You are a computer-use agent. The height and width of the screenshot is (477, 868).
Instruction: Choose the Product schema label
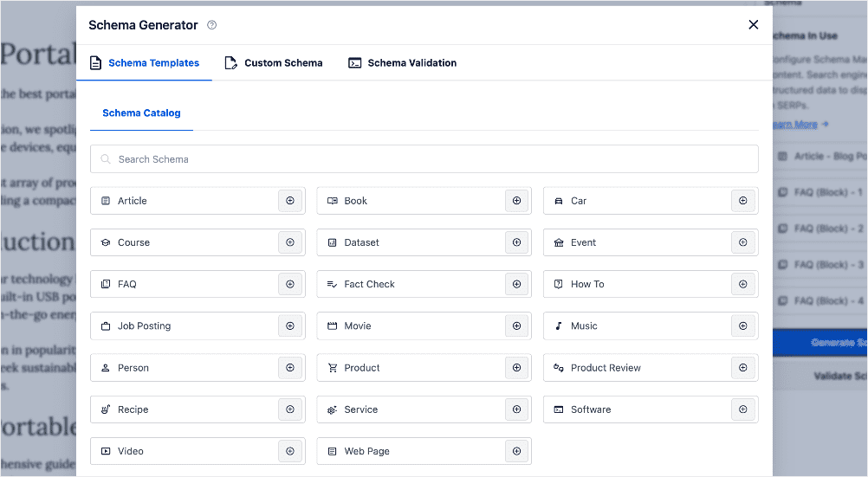[x=362, y=367]
